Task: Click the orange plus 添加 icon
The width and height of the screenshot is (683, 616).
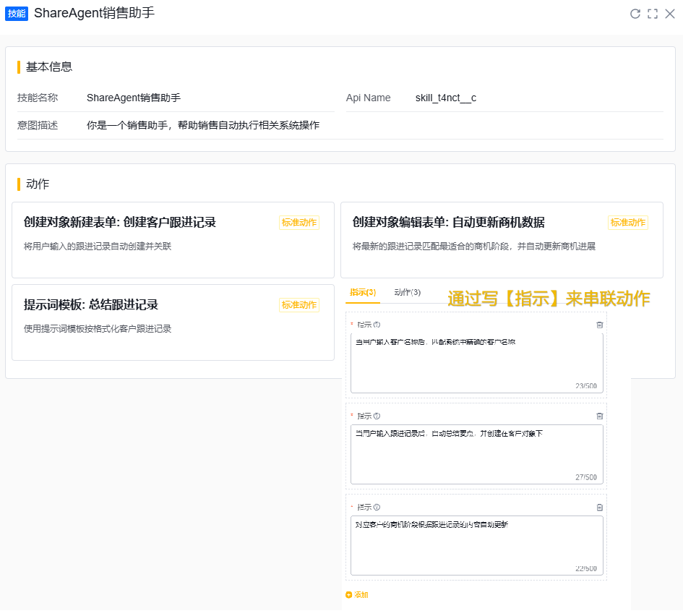Action: click(x=349, y=595)
